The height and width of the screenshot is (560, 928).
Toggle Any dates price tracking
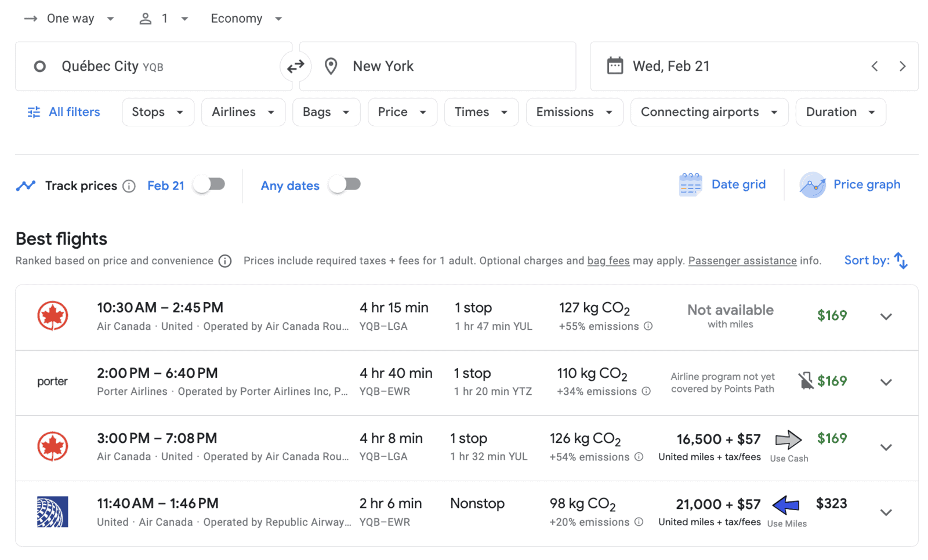pos(345,184)
